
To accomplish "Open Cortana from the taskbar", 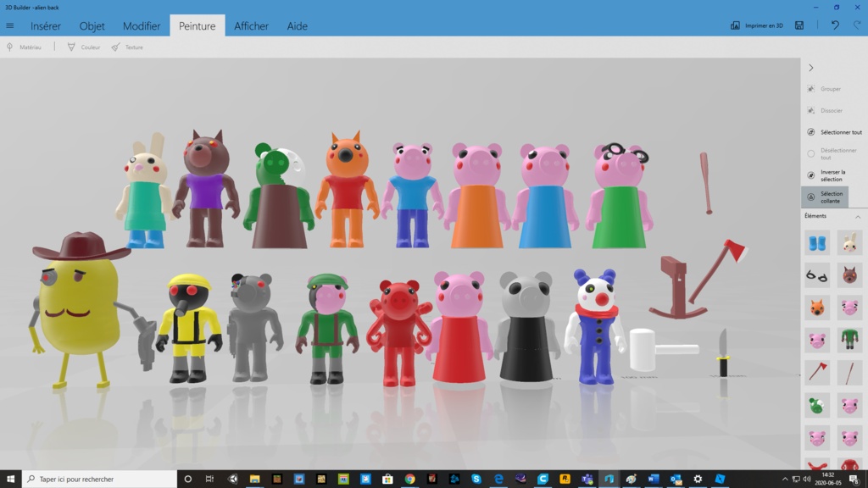I will (x=187, y=479).
